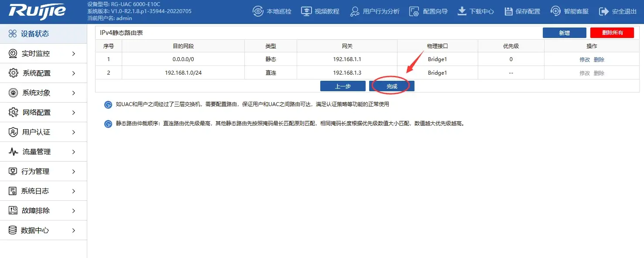Click the system log (系统日志) sidebar icon

click(x=13, y=191)
